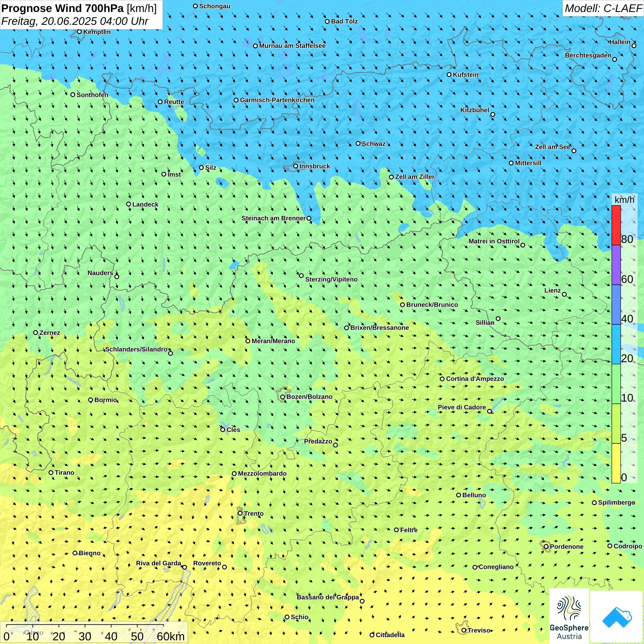Click the 60km distance scale bar

(85, 626)
